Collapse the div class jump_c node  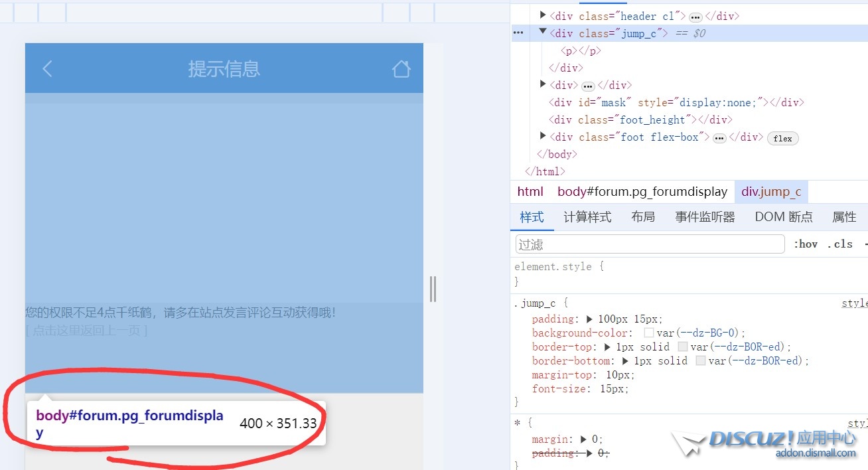pyautogui.click(x=543, y=31)
